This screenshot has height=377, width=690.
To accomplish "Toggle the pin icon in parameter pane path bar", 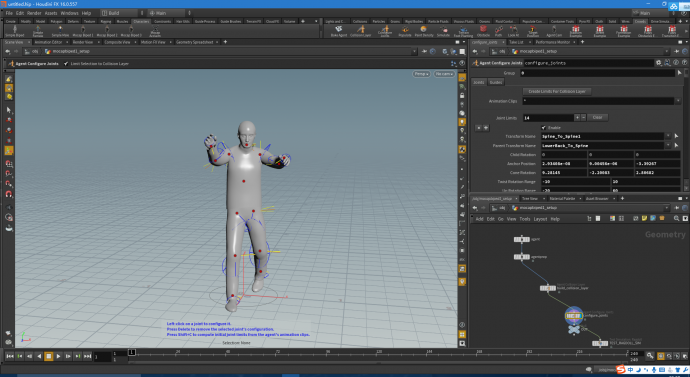I will point(676,51).
